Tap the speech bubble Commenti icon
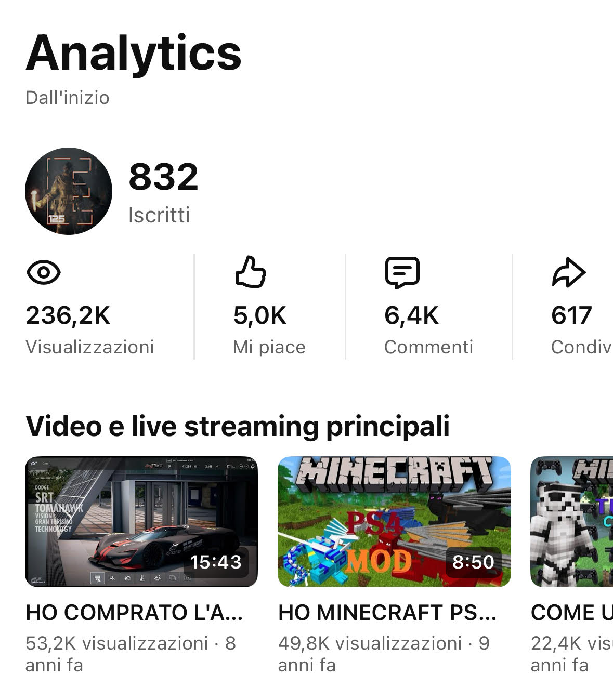613x700 pixels. tap(402, 272)
